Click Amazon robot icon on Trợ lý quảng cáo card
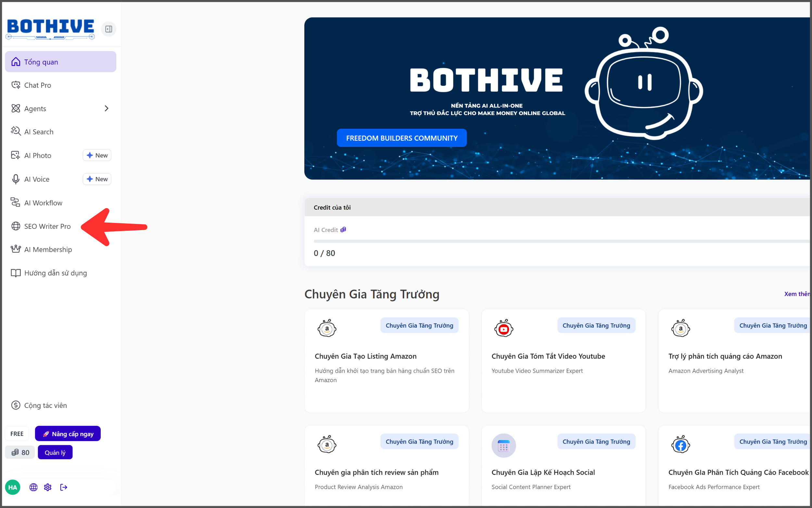 click(x=681, y=328)
